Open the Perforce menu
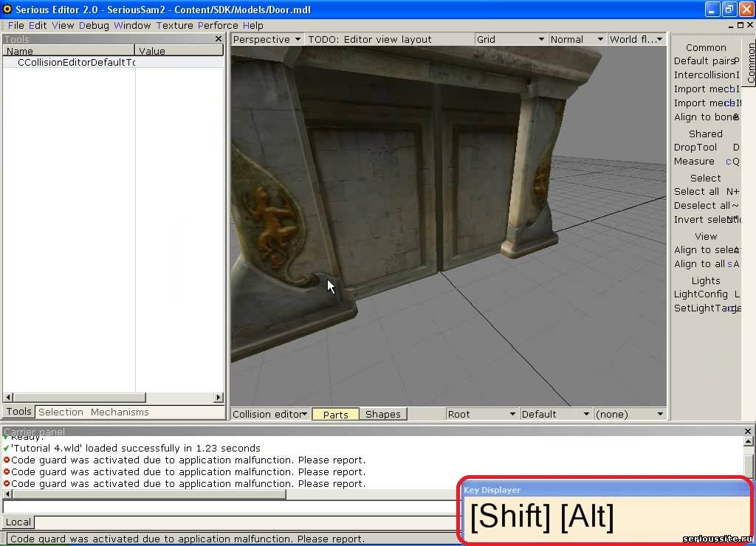Screen dimensions: 756x546 tap(218, 26)
